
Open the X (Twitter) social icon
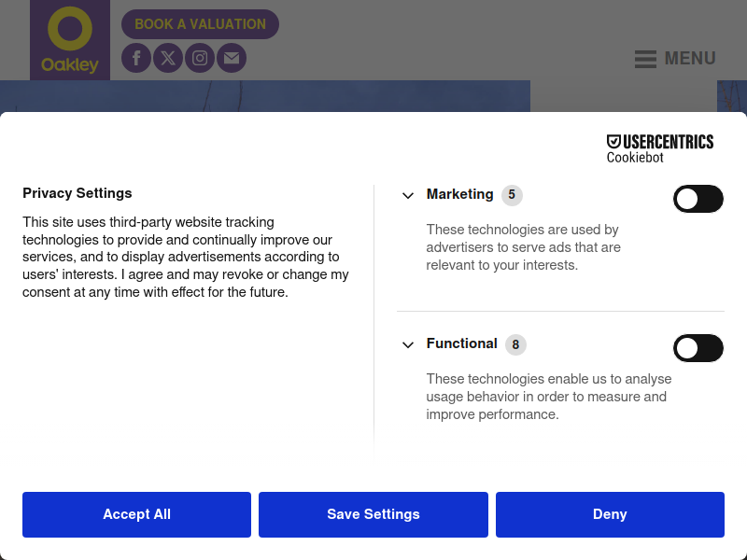pos(168,58)
